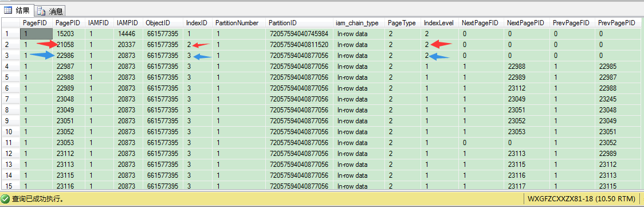
Task: Click PagePID cell 15203
Action: point(69,34)
